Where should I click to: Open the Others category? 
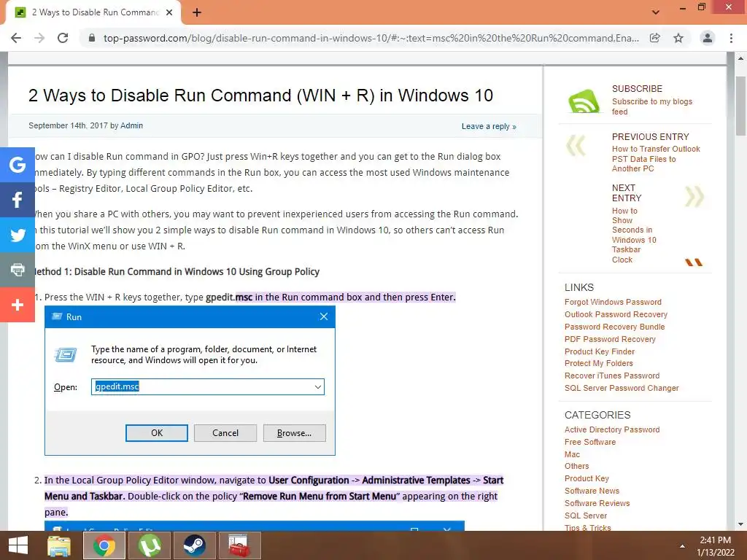(576, 466)
